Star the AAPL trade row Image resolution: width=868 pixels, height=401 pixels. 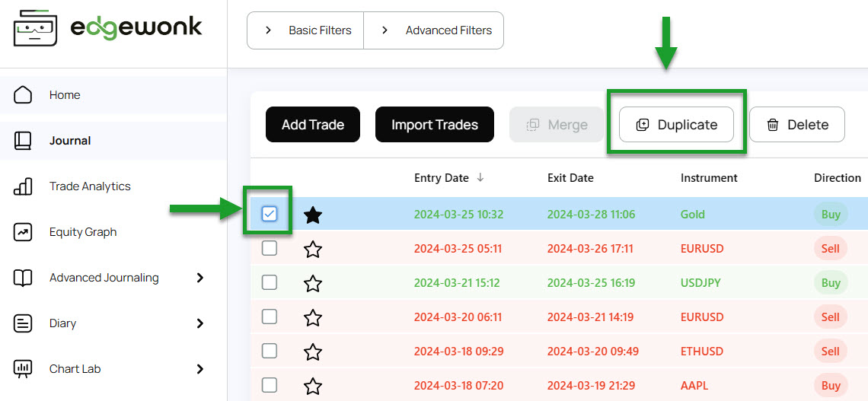pyautogui.click(x=313, y=386)
